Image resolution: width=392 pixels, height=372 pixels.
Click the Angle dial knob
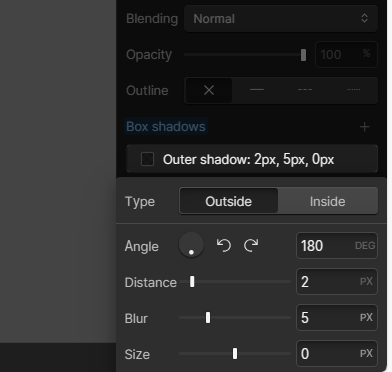(191, 245)
